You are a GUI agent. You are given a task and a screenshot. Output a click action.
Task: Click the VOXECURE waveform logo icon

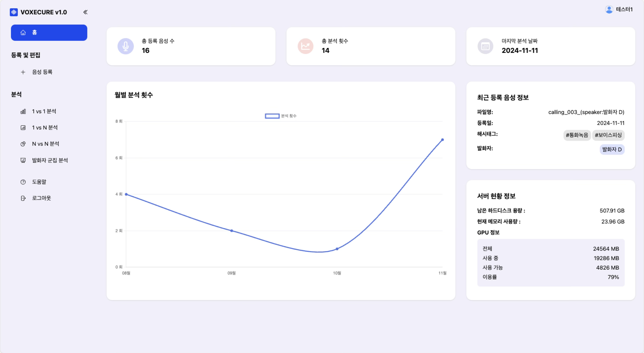[x=14, y=12]
